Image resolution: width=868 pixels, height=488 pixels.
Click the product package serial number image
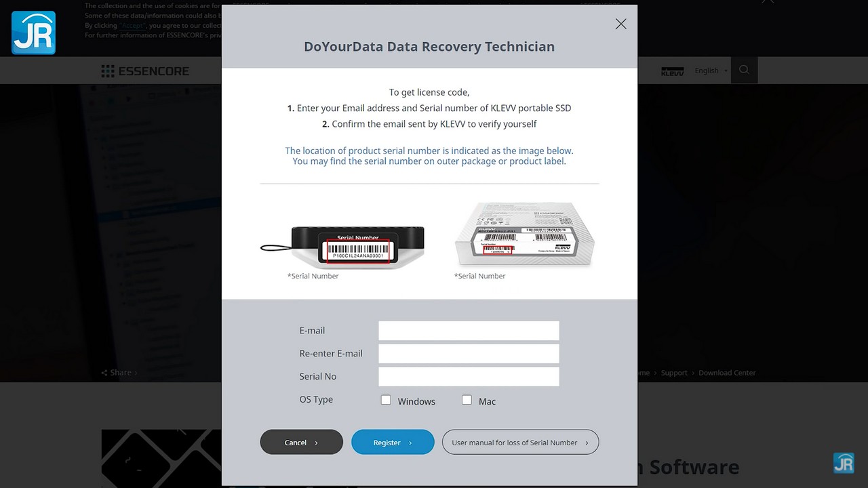[x=524, y=234]
